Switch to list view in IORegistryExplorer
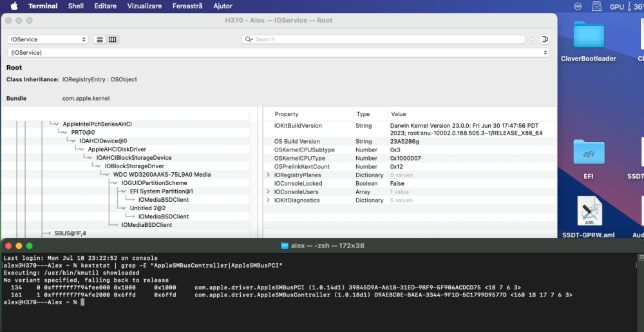Screen dimensions: 644x332 99,39
